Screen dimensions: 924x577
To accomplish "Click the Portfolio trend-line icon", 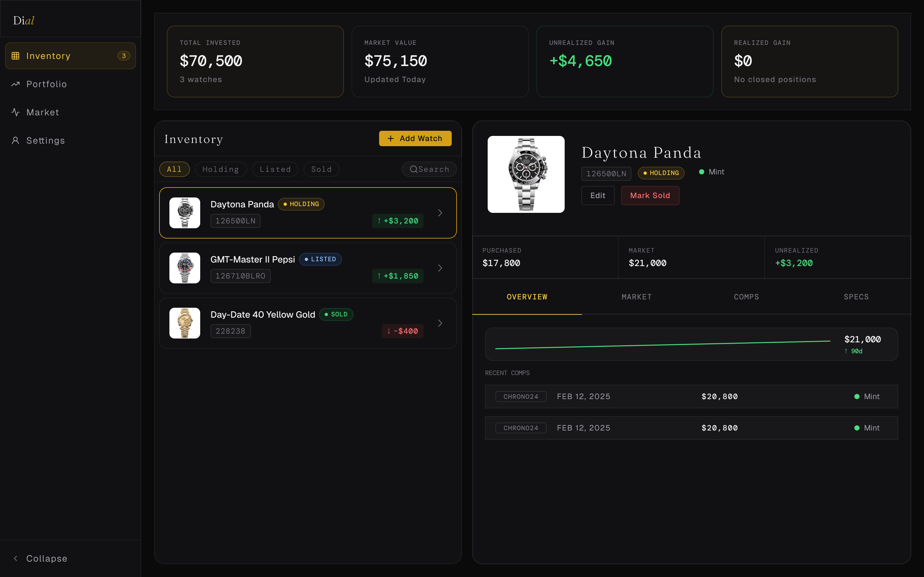I will coord(15,84).
